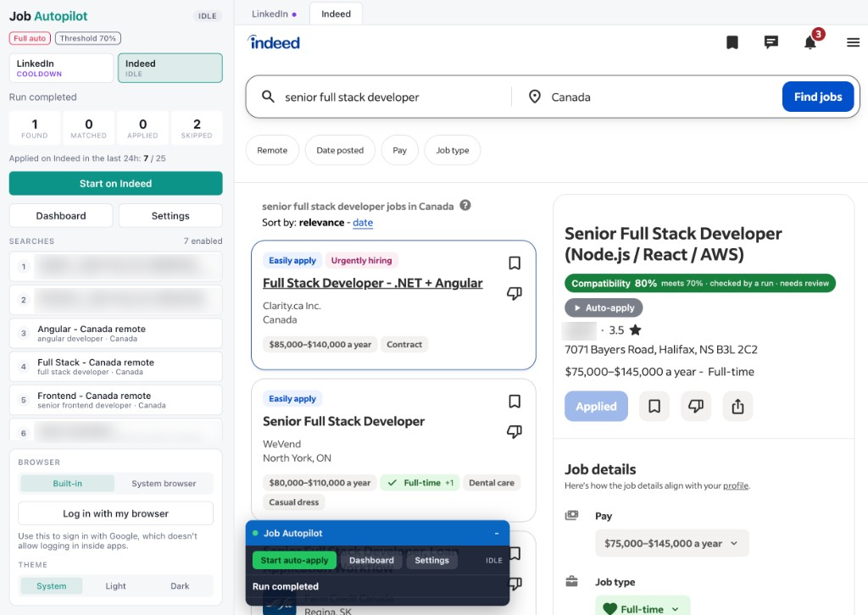
Task: Select the System browser option
Action: pyautogui.click(x=164, y=484)
